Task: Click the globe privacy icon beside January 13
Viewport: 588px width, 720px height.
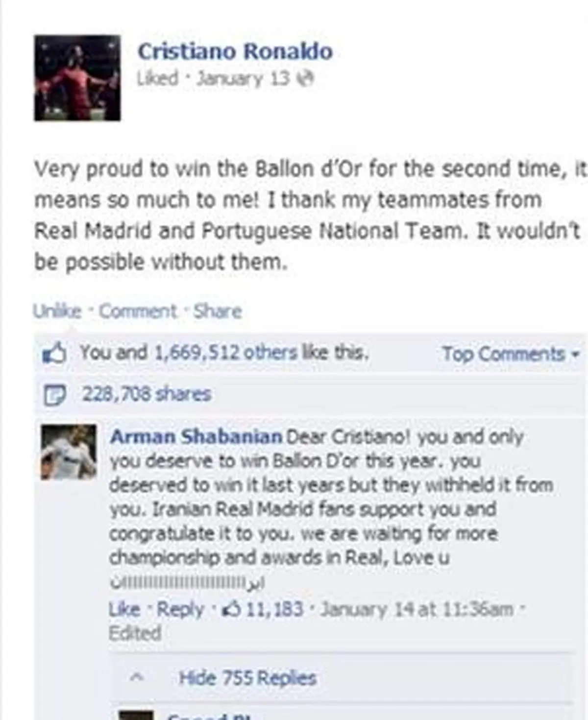Action: (307, 78)
